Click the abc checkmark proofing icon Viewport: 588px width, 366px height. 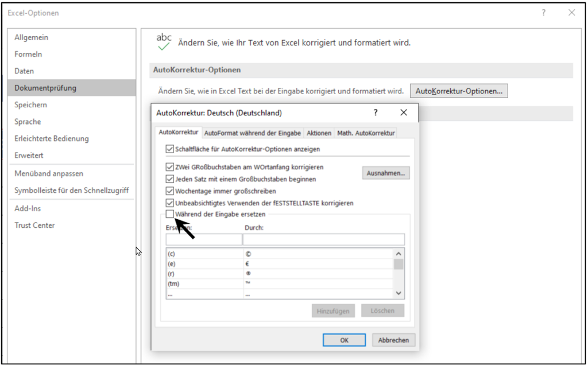(164, 42)
